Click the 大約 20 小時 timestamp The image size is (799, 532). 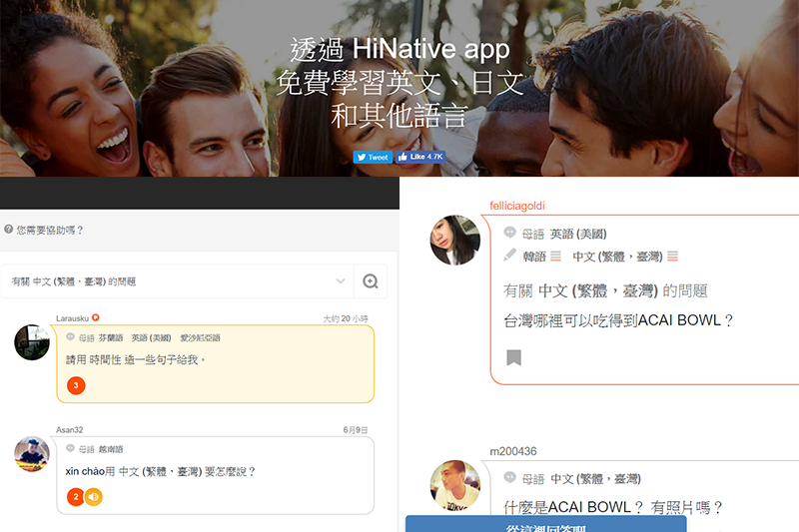pyautogui.click(x=346, y=318)
